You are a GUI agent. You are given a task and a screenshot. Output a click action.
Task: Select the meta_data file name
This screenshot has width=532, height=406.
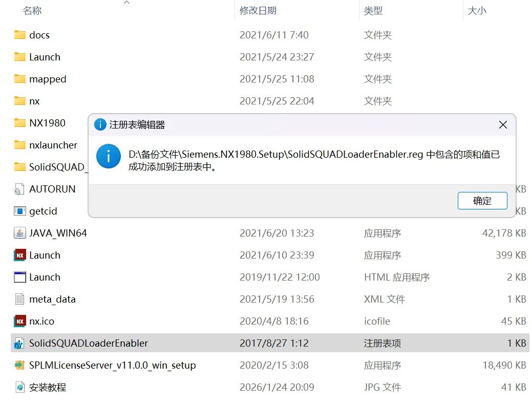52,300
